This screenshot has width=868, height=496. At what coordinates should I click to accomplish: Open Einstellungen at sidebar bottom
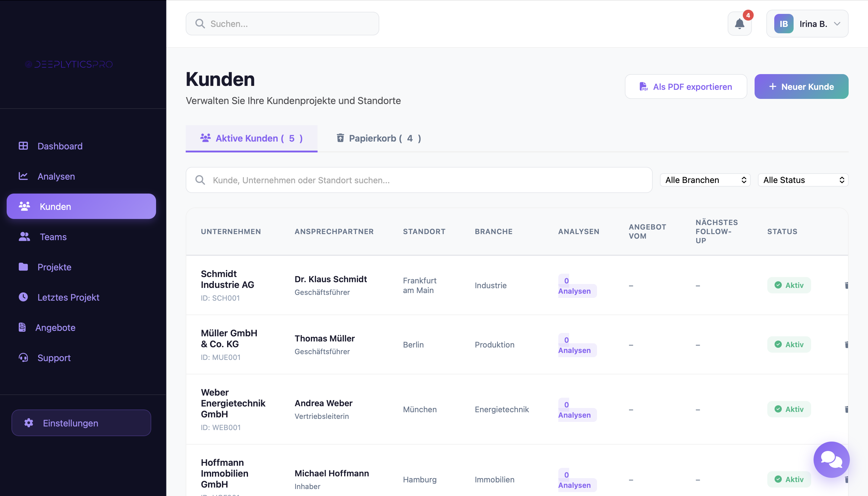click(81, 423)
